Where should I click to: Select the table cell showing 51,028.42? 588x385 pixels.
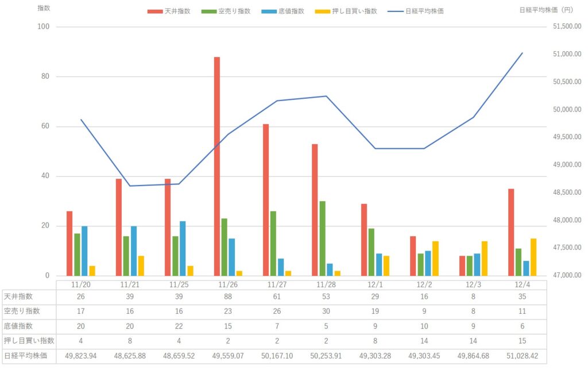[523, 356]
